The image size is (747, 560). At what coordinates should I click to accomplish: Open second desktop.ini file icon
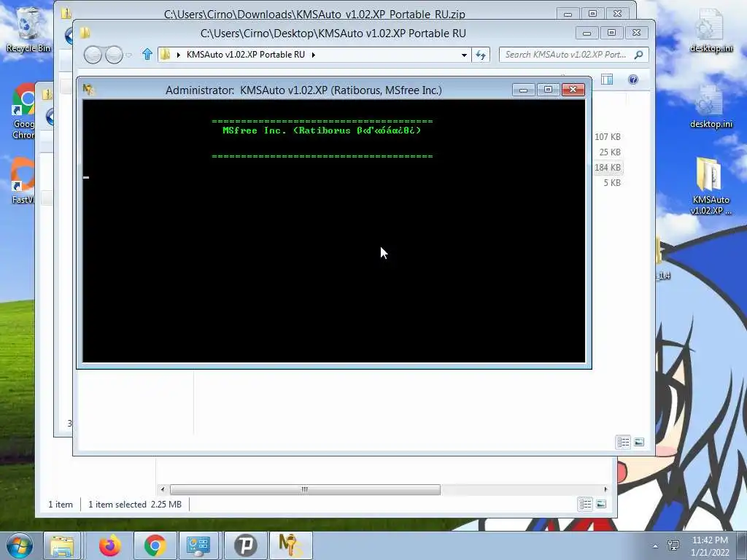tap(711, 106)
